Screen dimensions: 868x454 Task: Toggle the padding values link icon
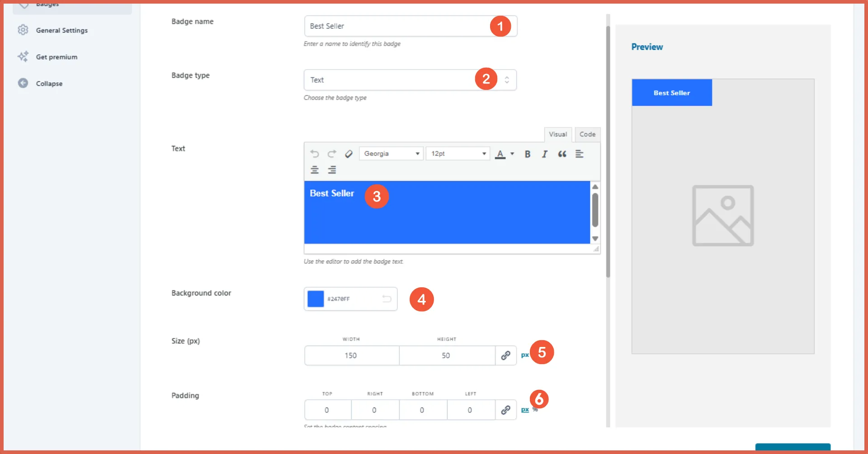505,410
